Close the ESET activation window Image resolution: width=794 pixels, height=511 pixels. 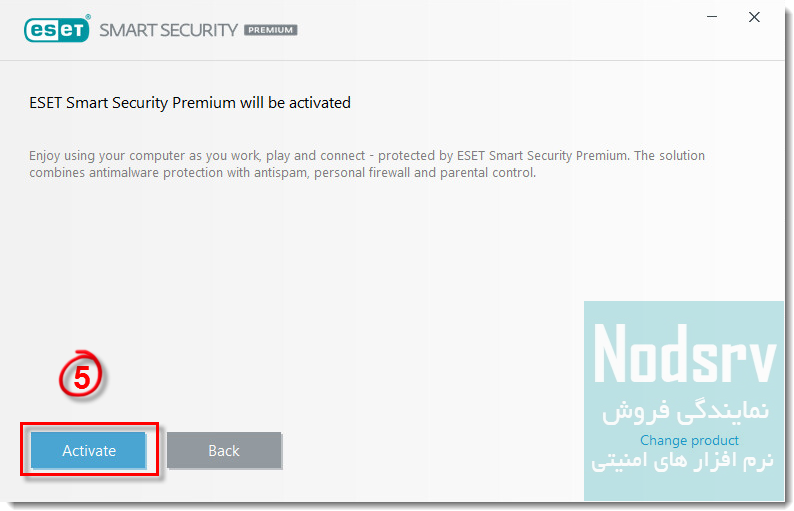[754, 18]
